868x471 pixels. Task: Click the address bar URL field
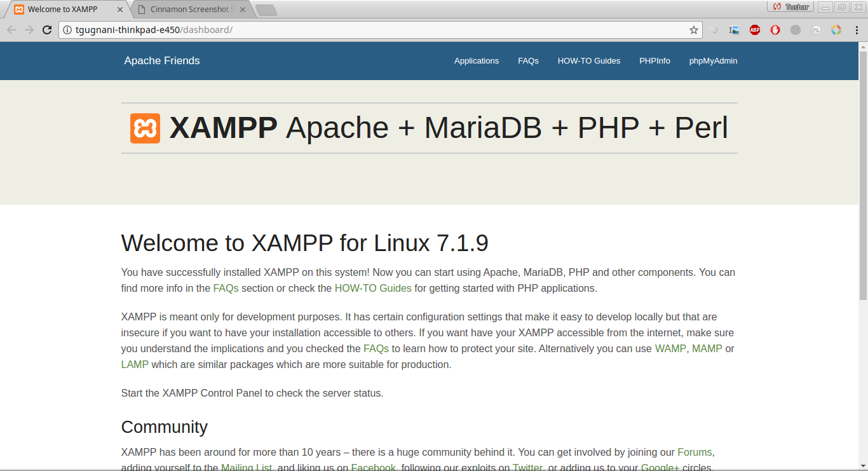tap(381, 30)
